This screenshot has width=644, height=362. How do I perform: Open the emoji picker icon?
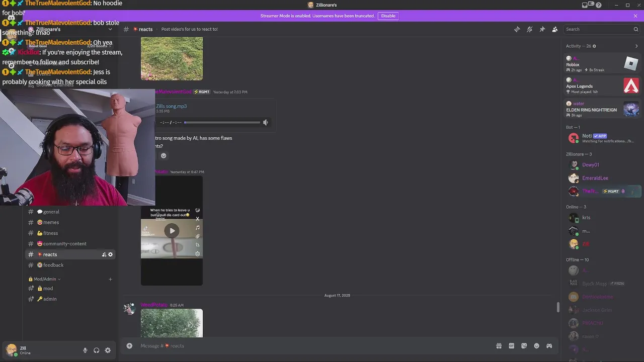536,346
